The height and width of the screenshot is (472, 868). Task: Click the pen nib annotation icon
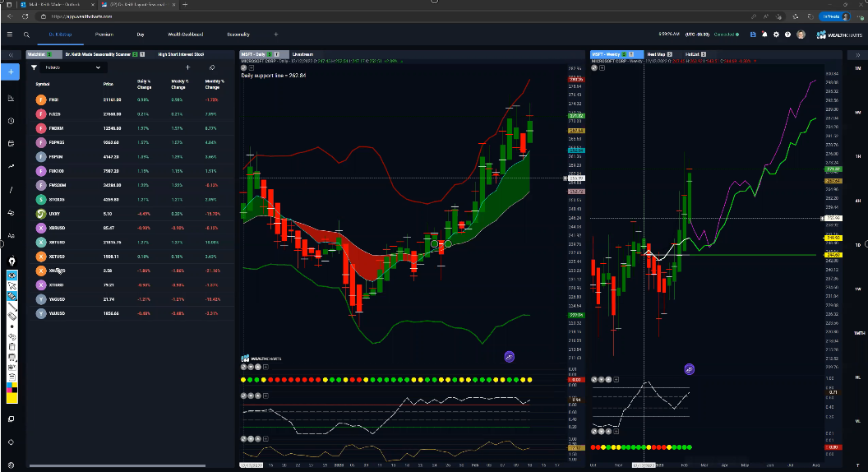coord(12,261)
